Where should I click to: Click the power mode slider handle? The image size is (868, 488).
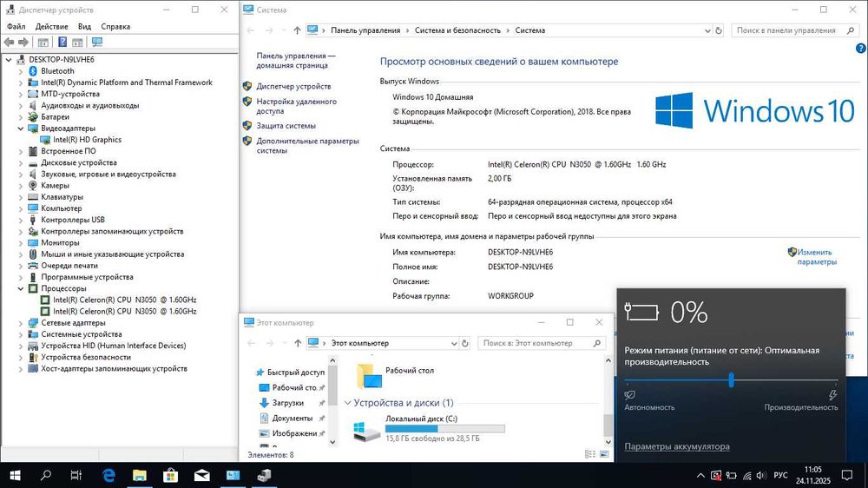tap(731, 380)
